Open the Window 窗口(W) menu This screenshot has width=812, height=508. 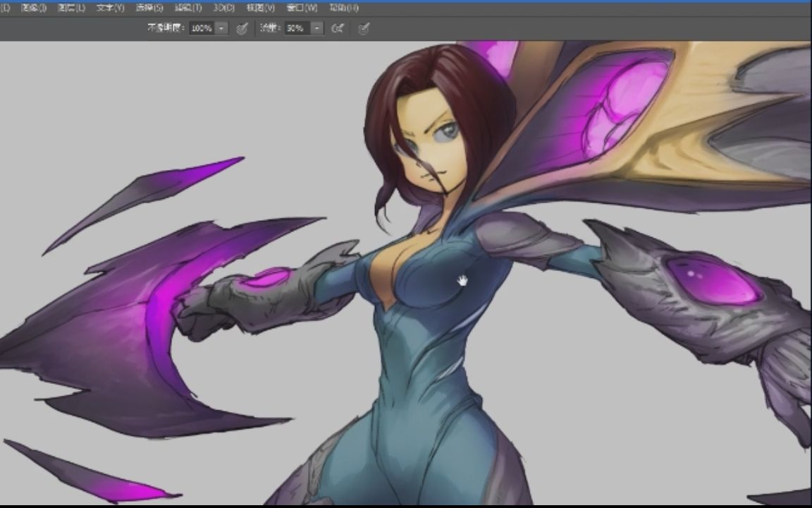[302, 8]
